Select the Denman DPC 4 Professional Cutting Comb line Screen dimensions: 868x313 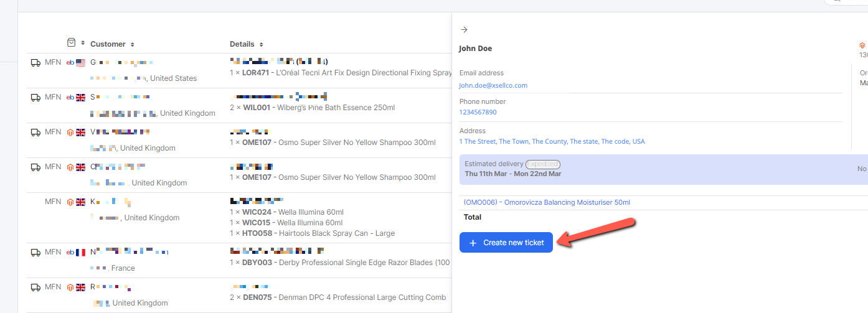point(337,297)
